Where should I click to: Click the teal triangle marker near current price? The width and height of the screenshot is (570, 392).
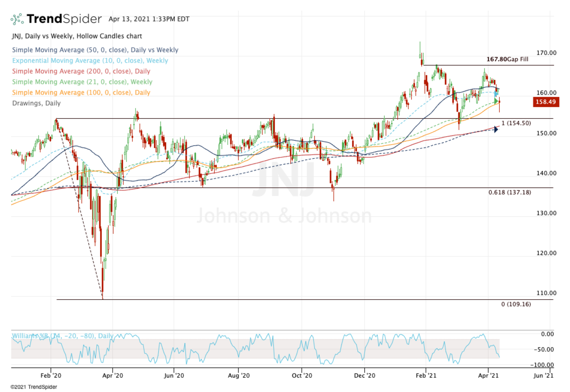click(x=496, y=94)
